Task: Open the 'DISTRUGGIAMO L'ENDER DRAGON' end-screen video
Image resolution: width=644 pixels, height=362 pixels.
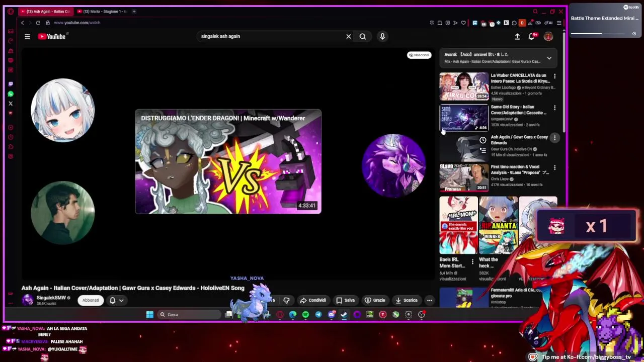Action: [228, 161]
